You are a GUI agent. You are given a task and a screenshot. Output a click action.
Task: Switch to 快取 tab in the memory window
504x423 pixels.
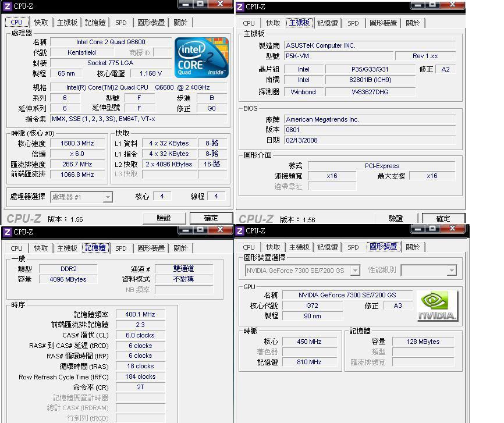coord(41,248)
